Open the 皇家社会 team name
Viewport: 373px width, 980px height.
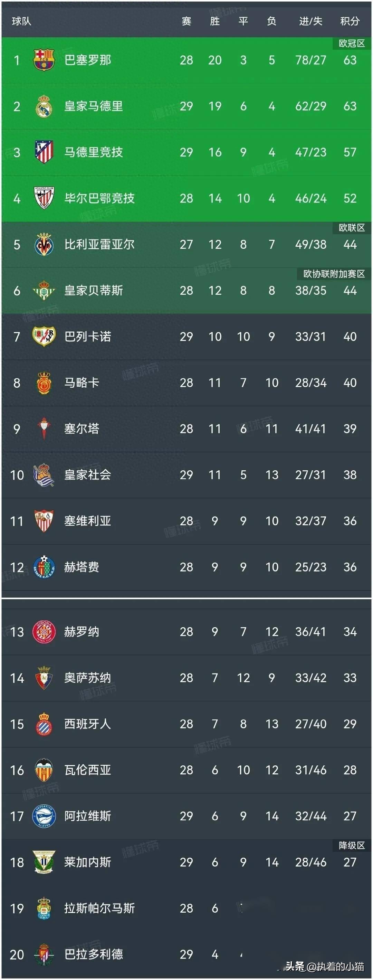tap(87, 475)
